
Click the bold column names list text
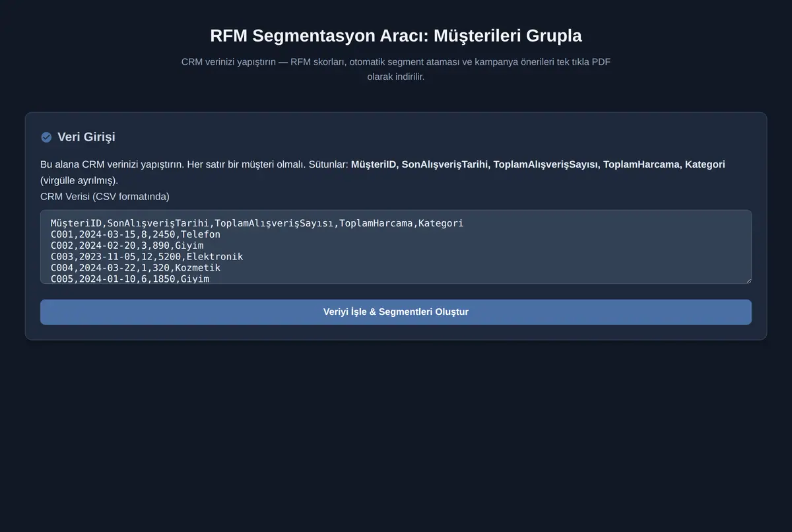[x=538, y=164]
